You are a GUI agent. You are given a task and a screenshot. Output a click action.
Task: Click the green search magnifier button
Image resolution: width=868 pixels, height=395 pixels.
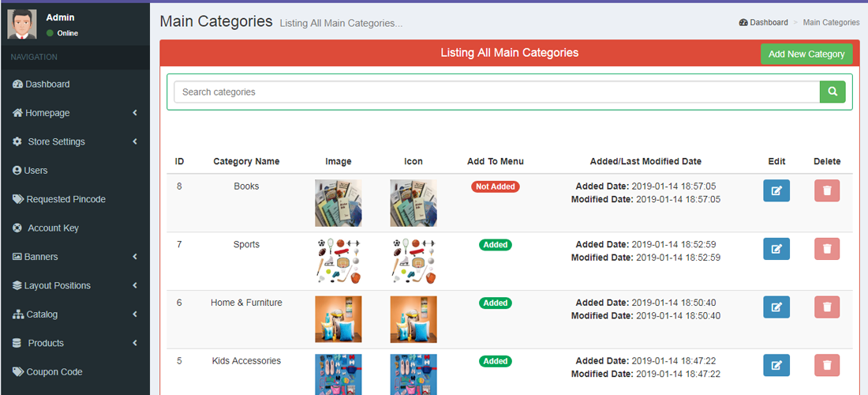pos(832,92)
